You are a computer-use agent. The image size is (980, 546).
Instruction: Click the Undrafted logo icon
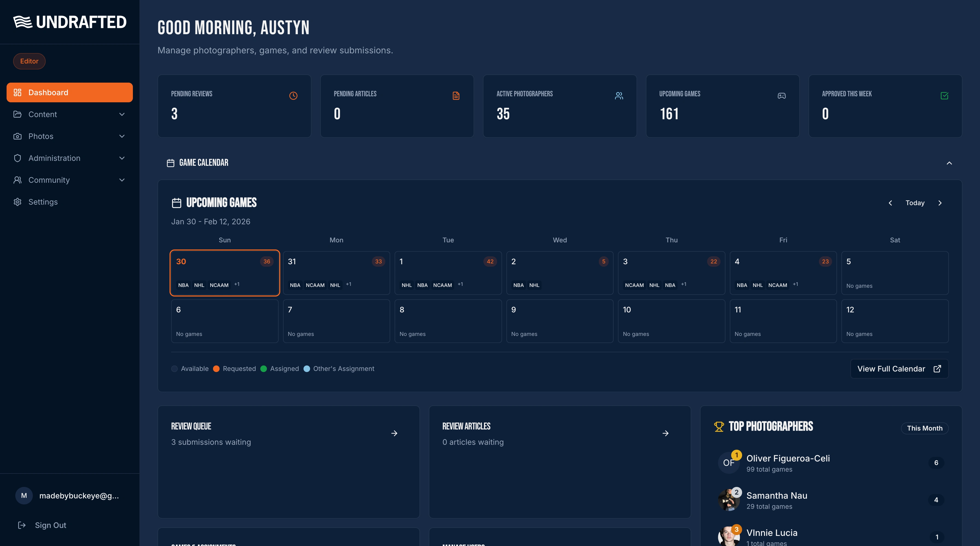[22, 22]
